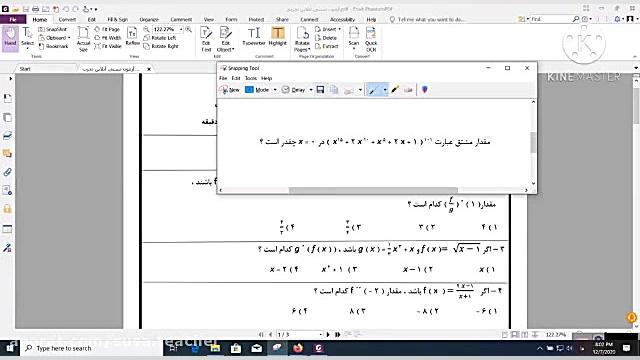The height and width of the screenshot is (360, 640).
Task: Switch to the Organize ribbon tab
Action: tap(149, 19)
